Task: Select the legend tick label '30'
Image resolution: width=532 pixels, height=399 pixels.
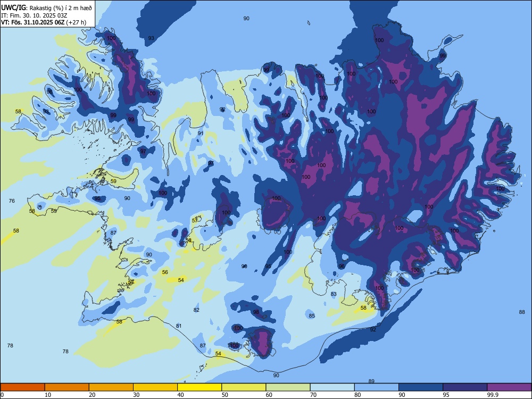Action: 136,395
